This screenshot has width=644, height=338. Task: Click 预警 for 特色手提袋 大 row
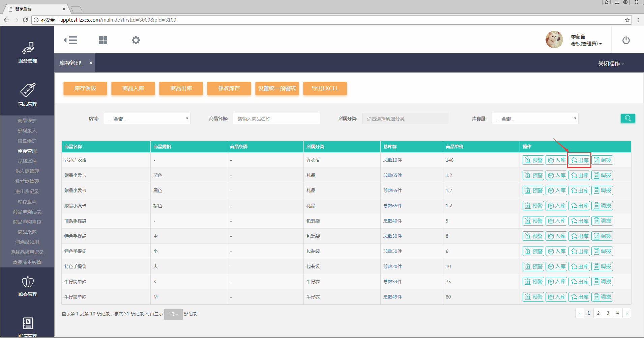point(533,266)
